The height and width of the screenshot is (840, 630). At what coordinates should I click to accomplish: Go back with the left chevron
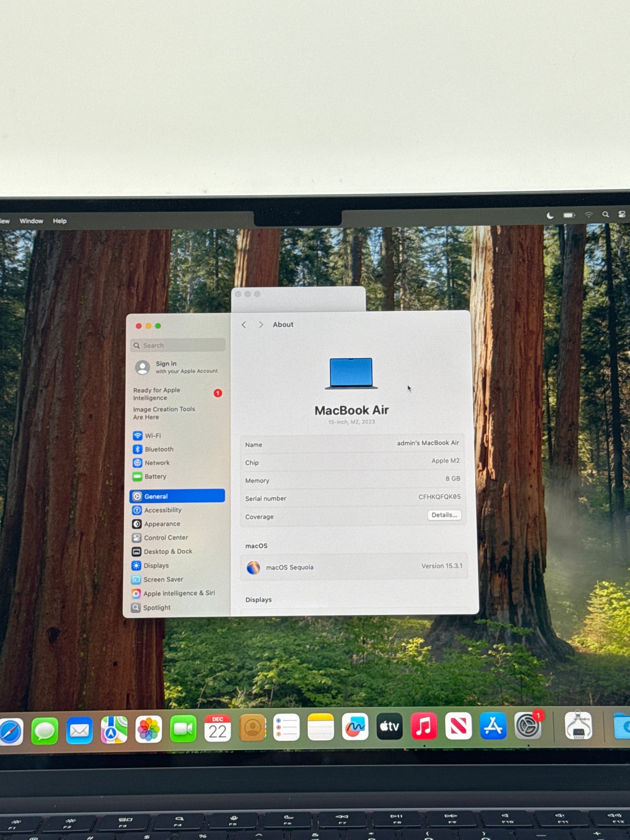244,325
